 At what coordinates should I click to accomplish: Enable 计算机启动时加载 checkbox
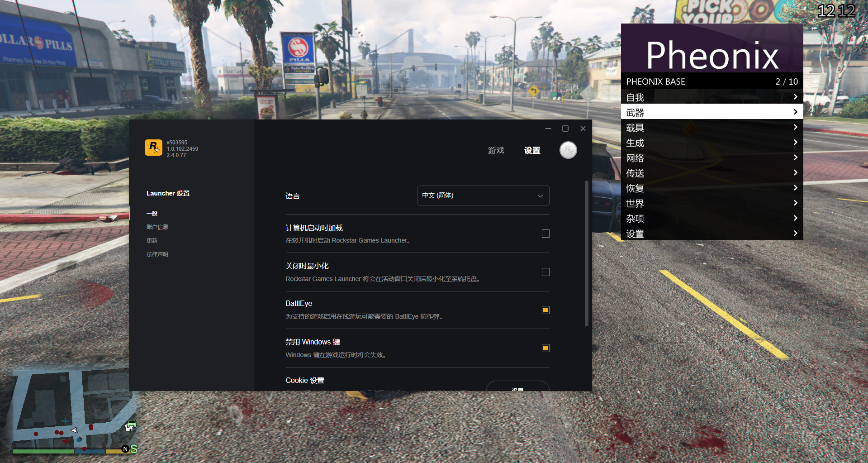click(545, 234)
